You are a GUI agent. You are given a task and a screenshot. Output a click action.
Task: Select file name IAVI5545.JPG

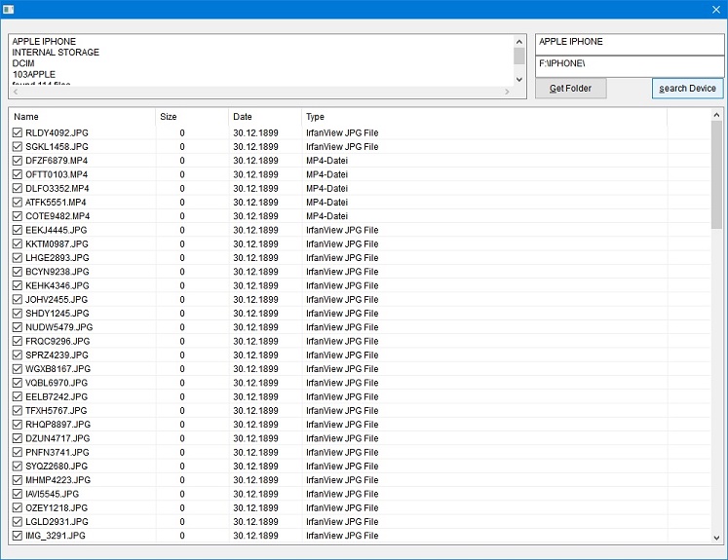click(x=52, y=494)
